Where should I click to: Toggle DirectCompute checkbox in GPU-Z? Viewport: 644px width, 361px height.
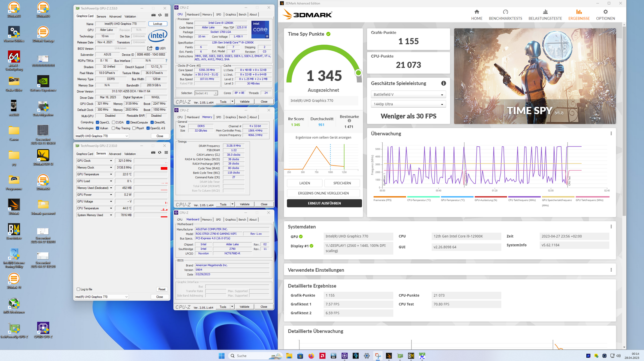pyautogui.click(x=128, y=122)
